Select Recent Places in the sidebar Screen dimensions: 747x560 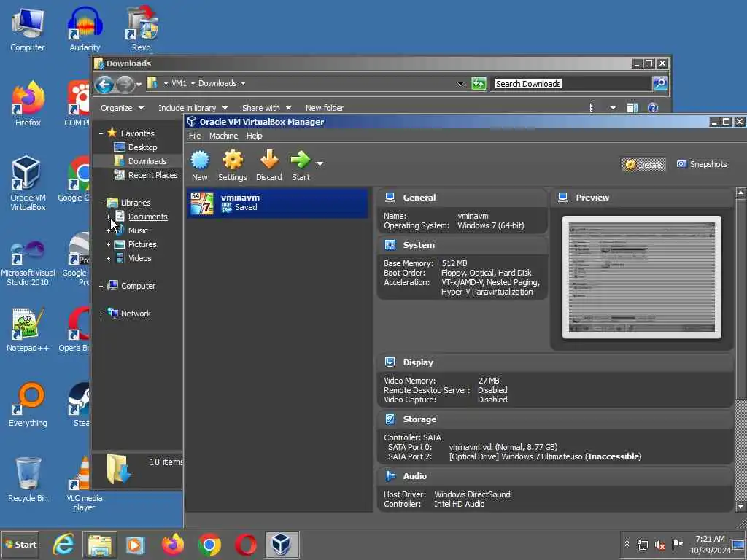coord(152,175)
